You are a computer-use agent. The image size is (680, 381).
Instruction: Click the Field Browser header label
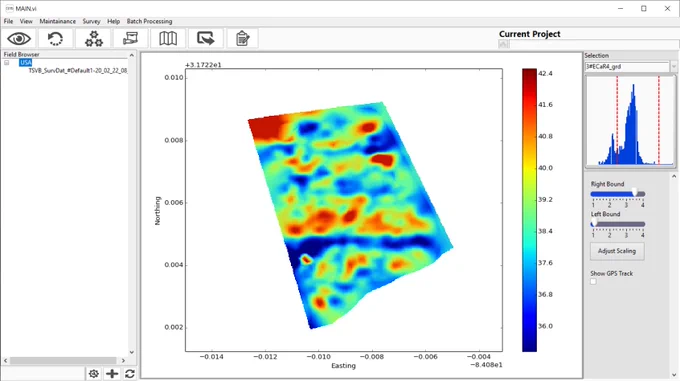point(21,55)
